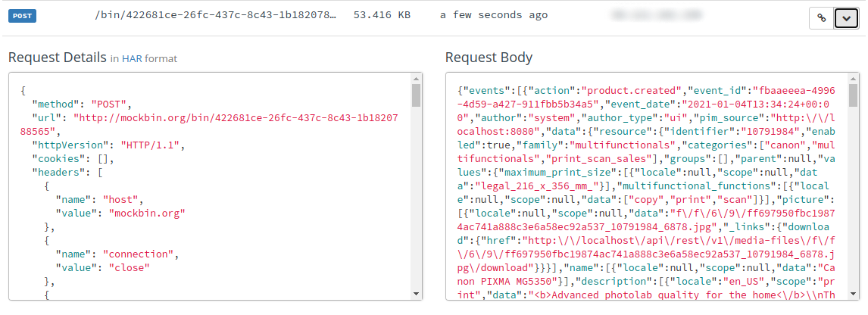Click the Request Body scrollbar thumb
Screen dimensions: 868x315
click(x=853, y=95)
